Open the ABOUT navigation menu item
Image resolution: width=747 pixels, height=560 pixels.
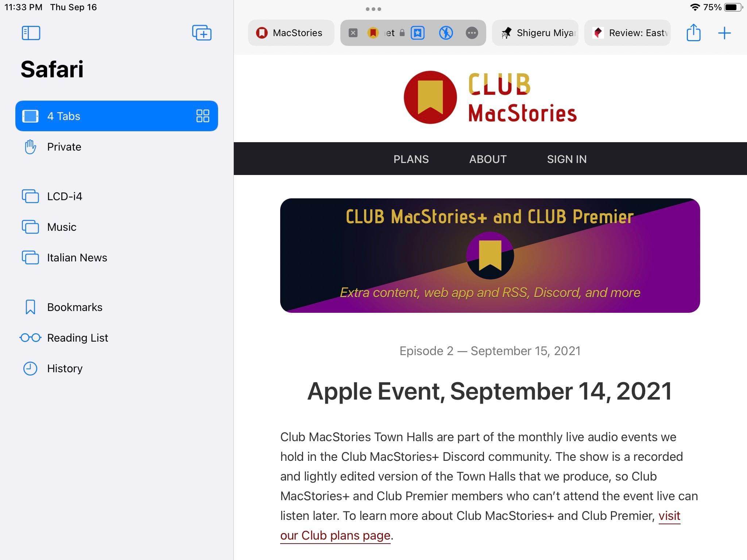point(488,158)
